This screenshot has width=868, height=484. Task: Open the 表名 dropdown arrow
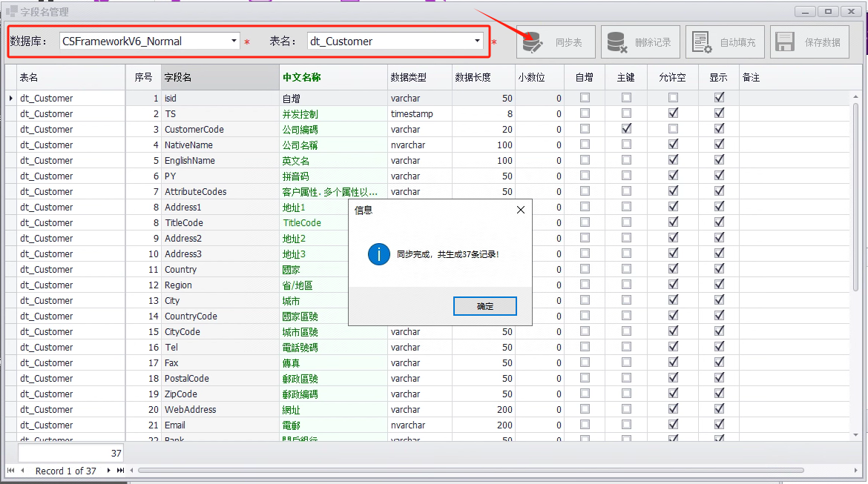[477, 41]
